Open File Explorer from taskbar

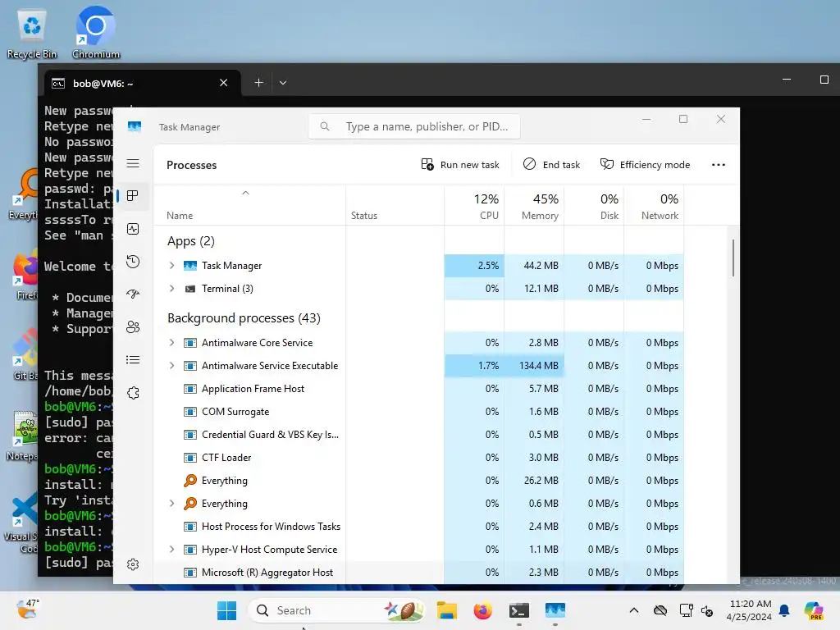pos(447,610)
